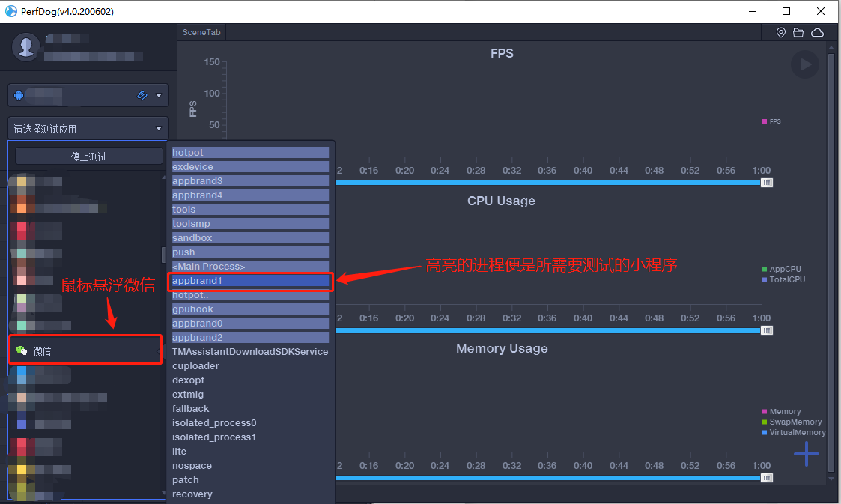Choose the <Main Process> entry
This screenshot has width=841, height=504.
click(250, 266)
